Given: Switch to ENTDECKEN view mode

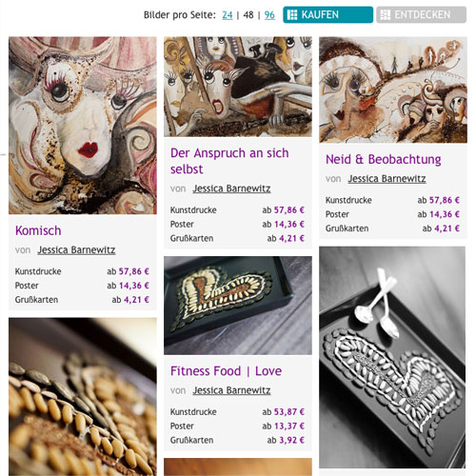Looking at the screenshot, I should point(422,14).
